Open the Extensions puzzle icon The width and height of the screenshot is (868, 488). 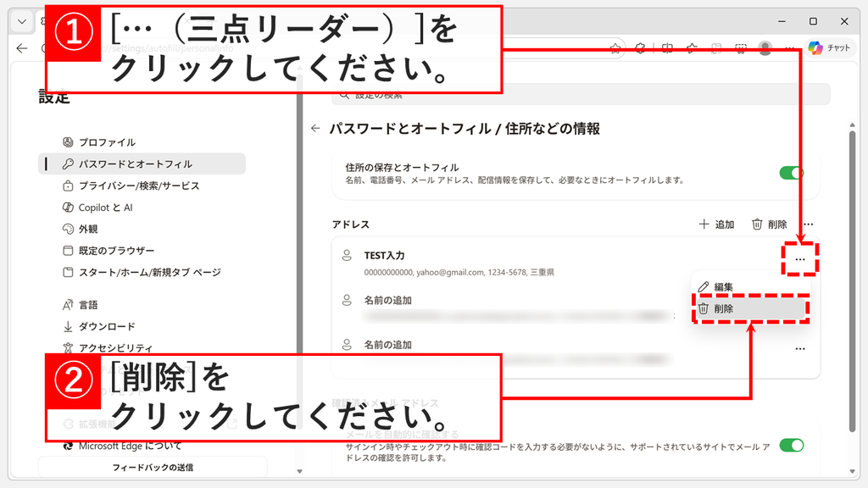[641, 48]
